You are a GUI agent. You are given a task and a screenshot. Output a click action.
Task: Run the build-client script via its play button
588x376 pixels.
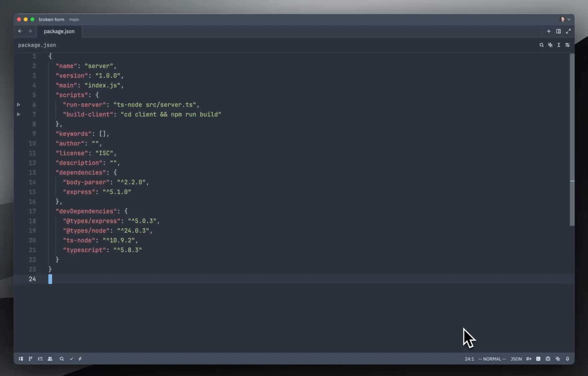[19, 114]
